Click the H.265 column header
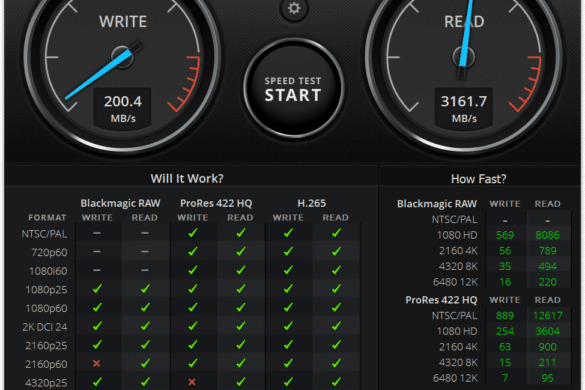The image size is (585, 390). coord(312,203)
